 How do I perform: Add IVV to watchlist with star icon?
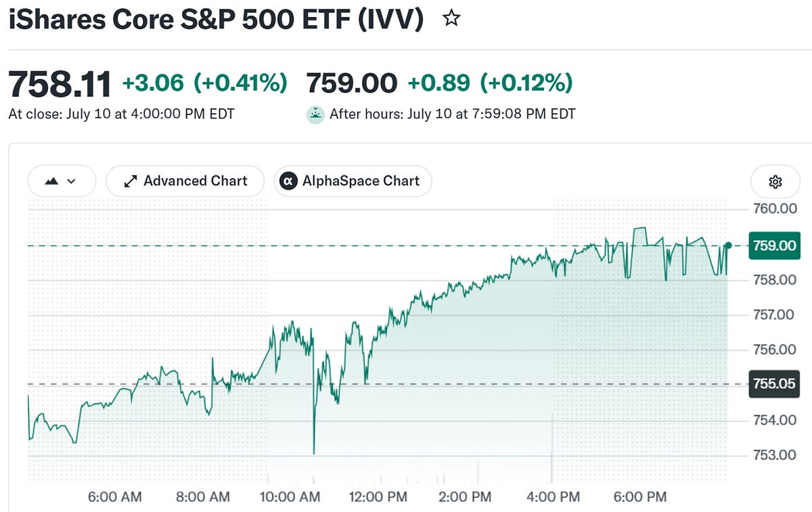tap(451, 18)
